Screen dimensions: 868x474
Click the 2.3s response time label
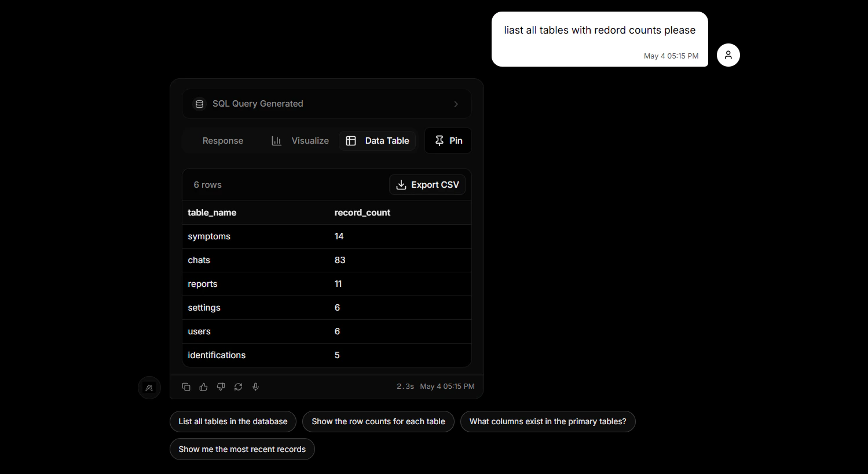click(405, 387)
